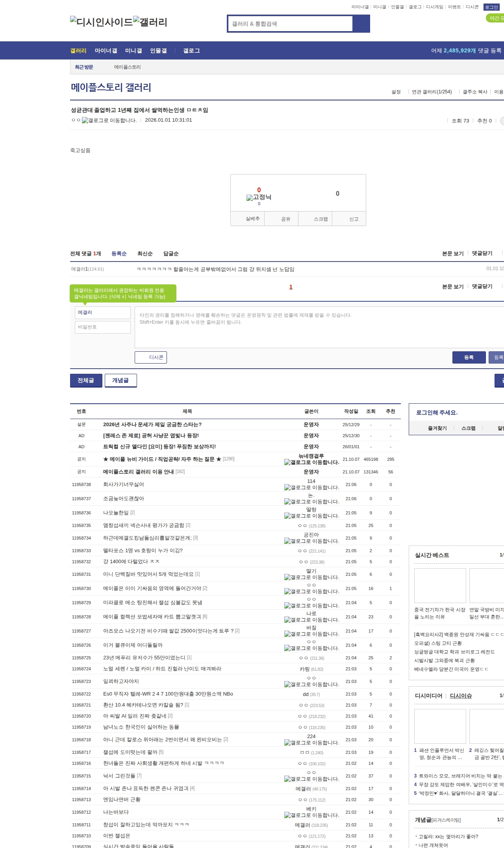Select 인물갤 in the blue navigation bar
The image size is (504, 848).
[x=158, y=51]
